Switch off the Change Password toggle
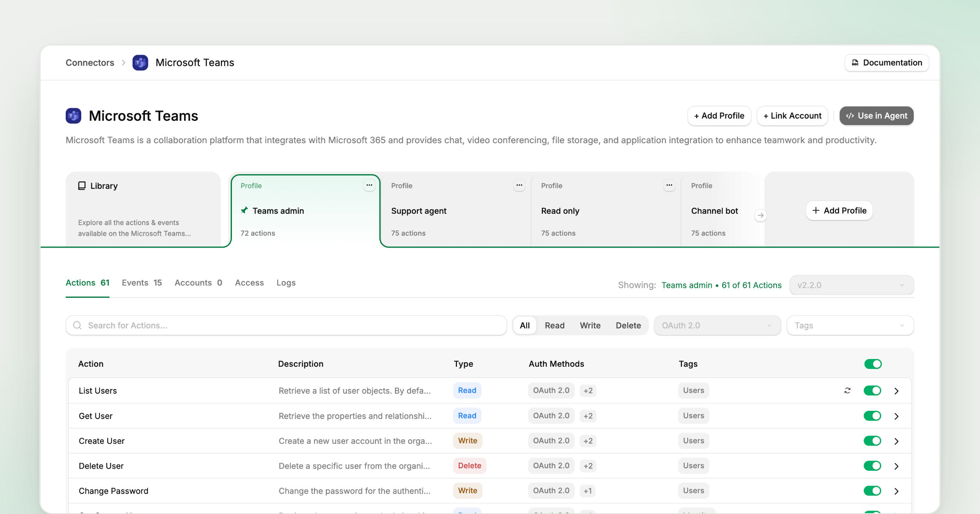The image size is (980, 514). 872,490
